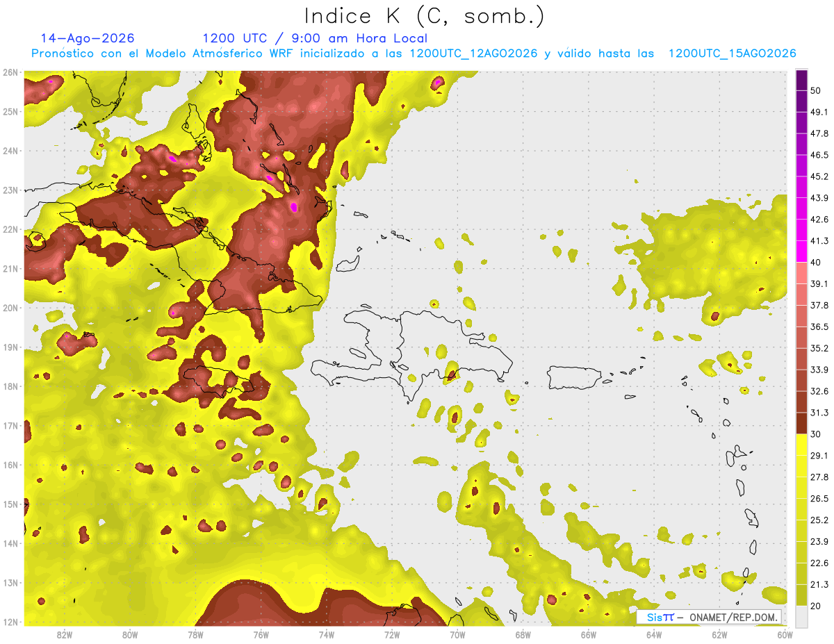
Task: Click the latitude label '19N'
Action: [10, 347]
